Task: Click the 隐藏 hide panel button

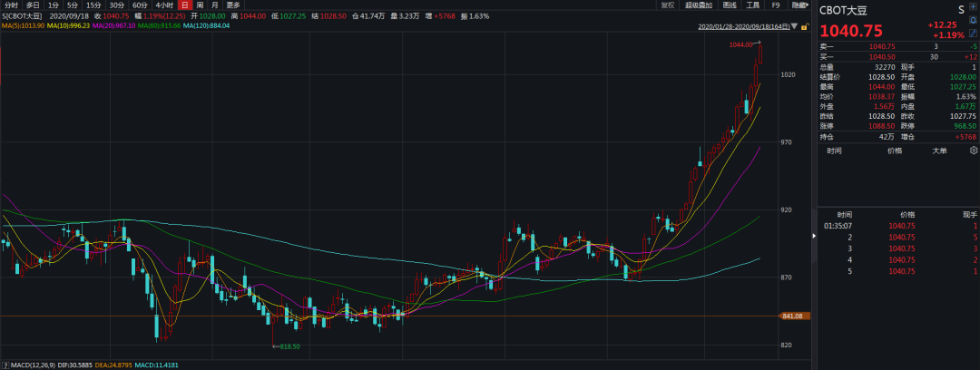Action: 799,5
